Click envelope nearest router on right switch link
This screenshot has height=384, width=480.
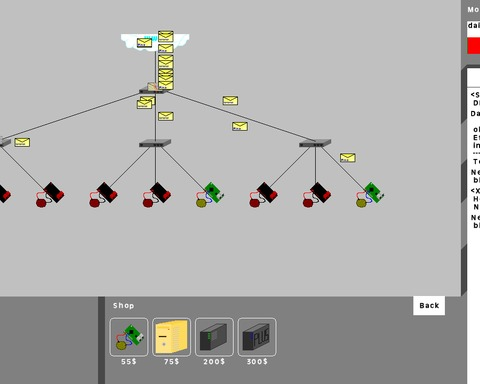[x=230, y=100]
